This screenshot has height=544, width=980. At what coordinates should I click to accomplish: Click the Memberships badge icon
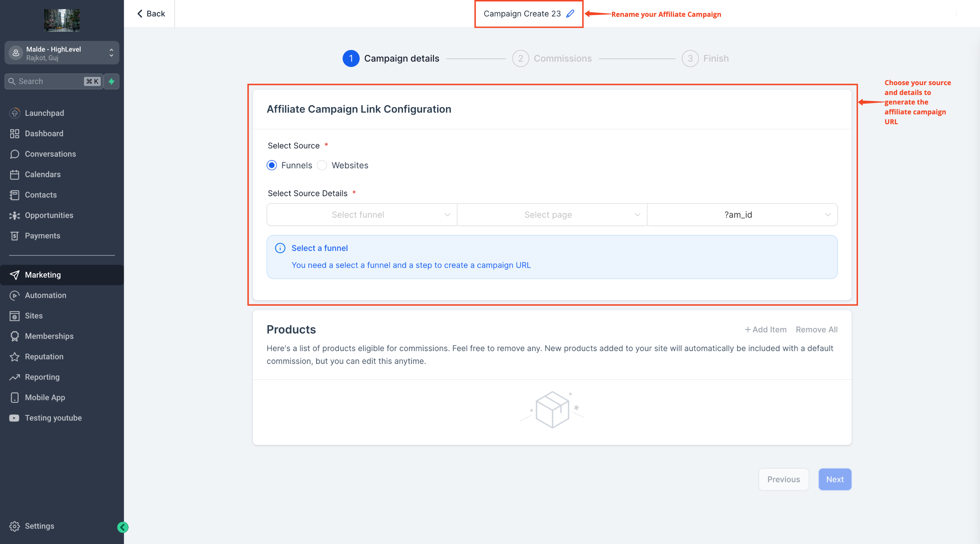click(x=15, y=336)
